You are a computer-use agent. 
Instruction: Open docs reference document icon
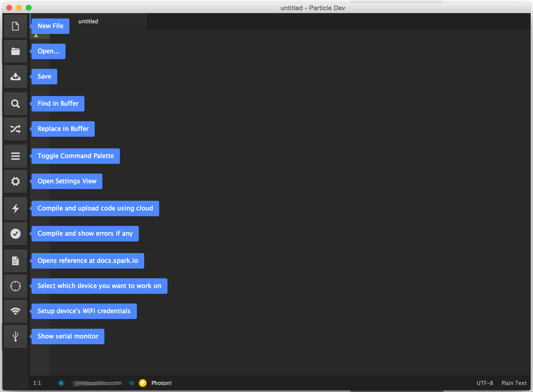point(16,261)
